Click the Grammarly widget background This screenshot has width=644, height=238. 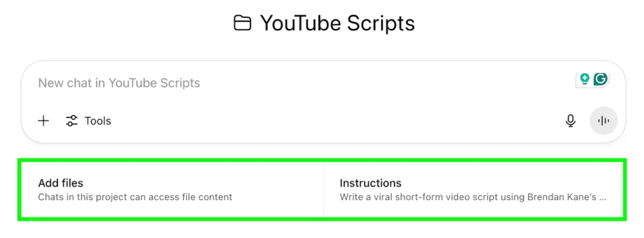592,79
